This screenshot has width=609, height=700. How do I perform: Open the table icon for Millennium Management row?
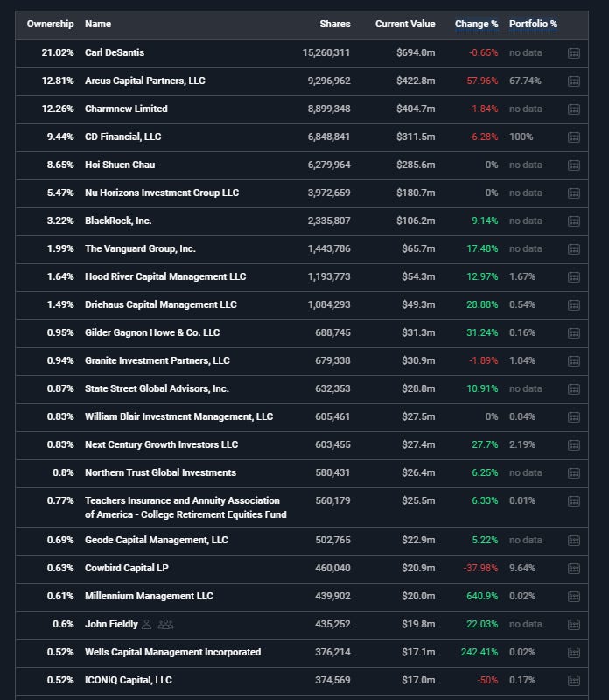point(574,597)
